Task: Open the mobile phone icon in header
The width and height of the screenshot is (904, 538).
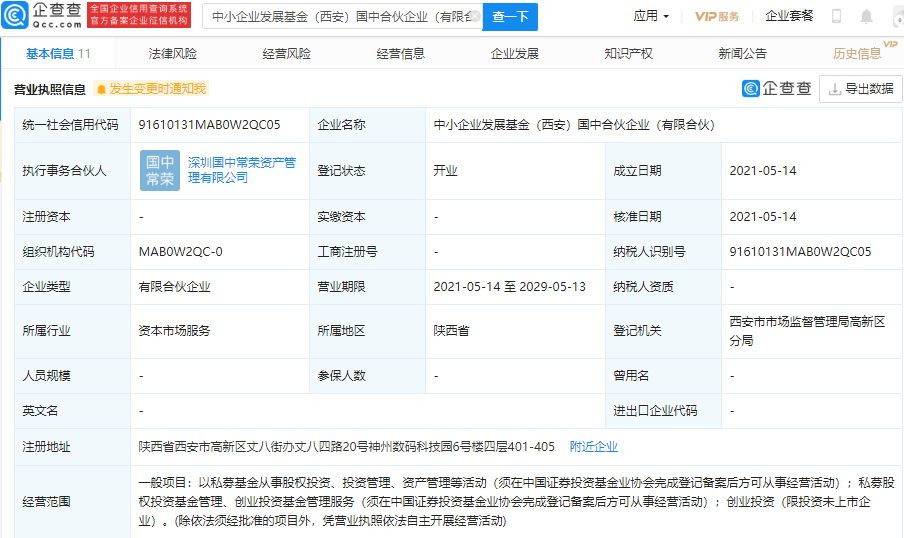Action: click(x=836, y=16)
